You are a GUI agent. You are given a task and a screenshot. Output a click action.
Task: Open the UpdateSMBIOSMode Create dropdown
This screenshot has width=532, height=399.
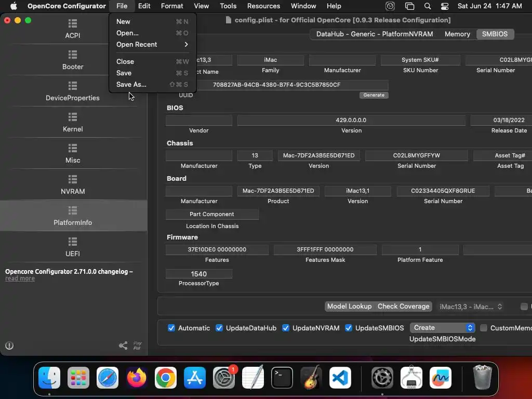[443, 328]
